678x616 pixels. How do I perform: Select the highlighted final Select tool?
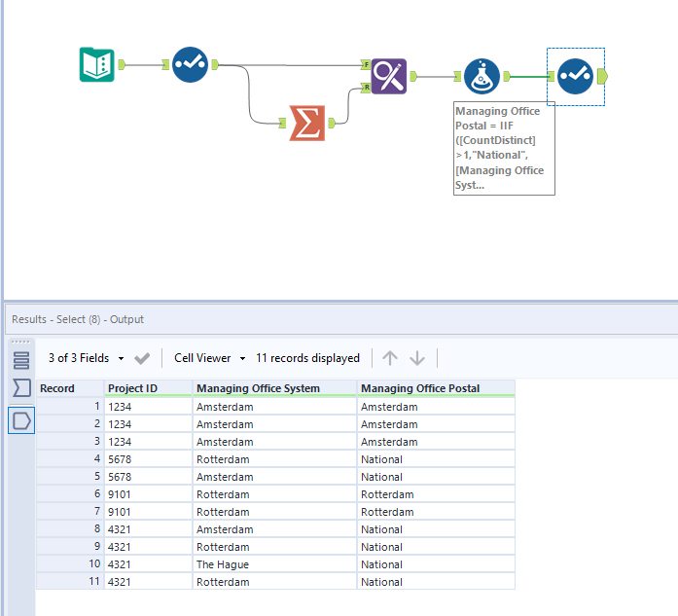pos(575,76)
